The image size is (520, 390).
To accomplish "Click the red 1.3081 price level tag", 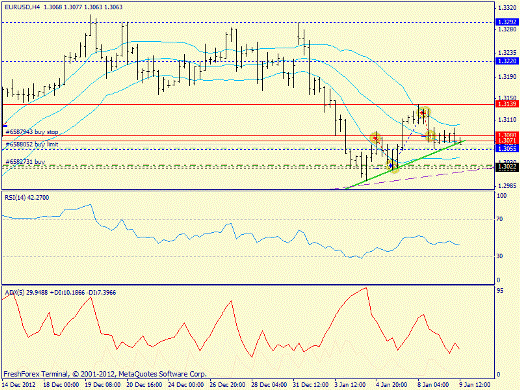I will click(507, 135).
